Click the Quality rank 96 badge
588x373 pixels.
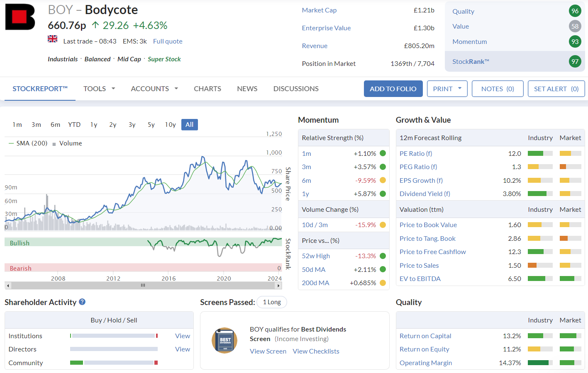(x=575, y=11)
